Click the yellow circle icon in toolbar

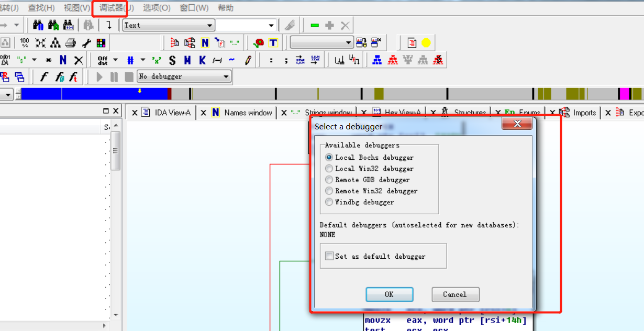(x=426, y=43)
